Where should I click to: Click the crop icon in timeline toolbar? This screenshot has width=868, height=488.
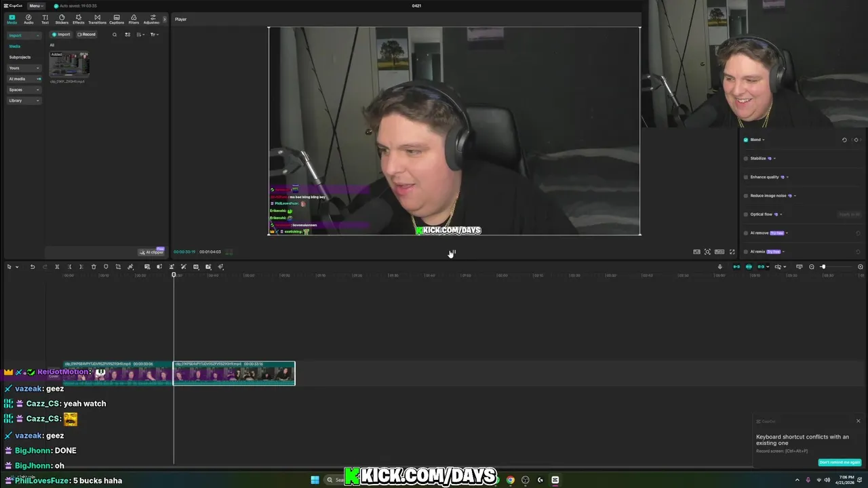118,267
